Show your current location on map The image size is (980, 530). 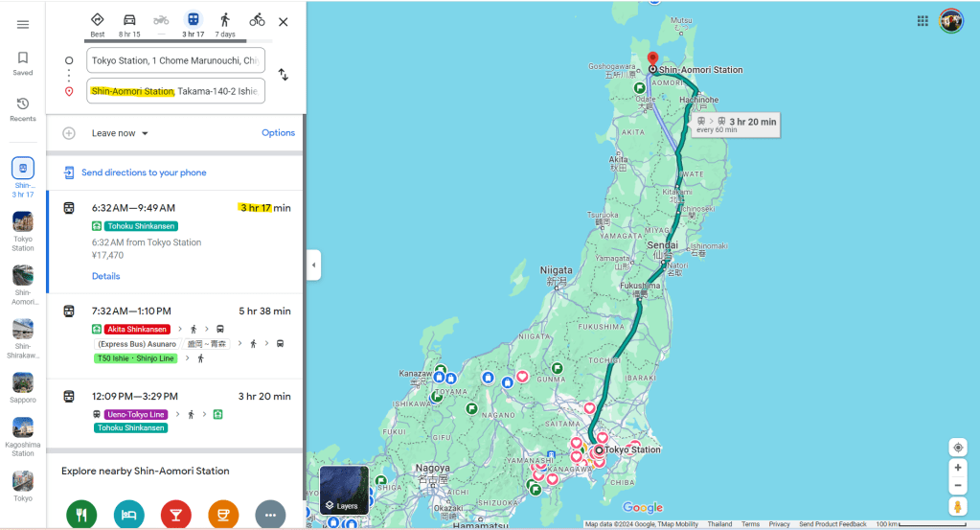[x=958, y=448]
